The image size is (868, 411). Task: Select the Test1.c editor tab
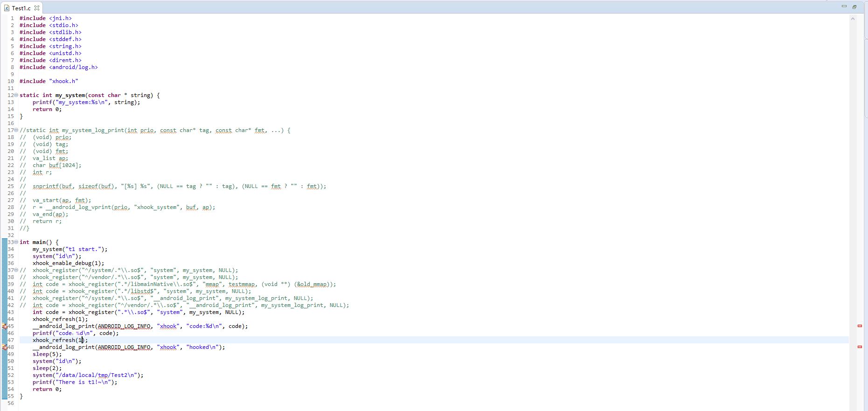click(x=21, y=8)
